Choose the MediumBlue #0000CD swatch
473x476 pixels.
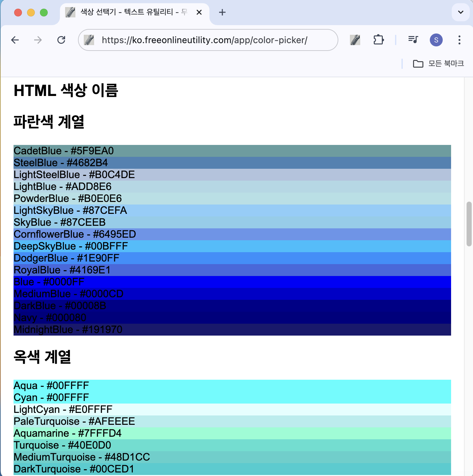pos(232,294)
